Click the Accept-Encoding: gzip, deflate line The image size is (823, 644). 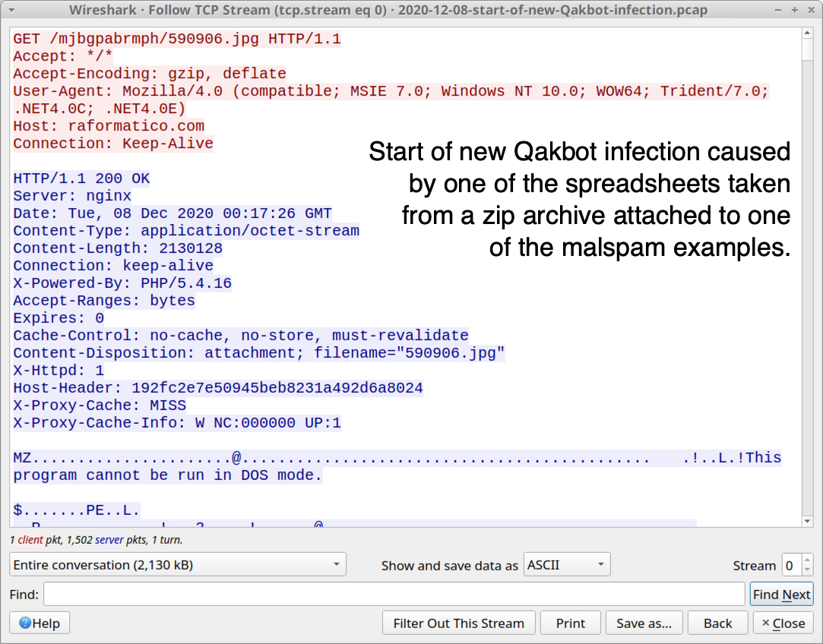coord(150,74)
